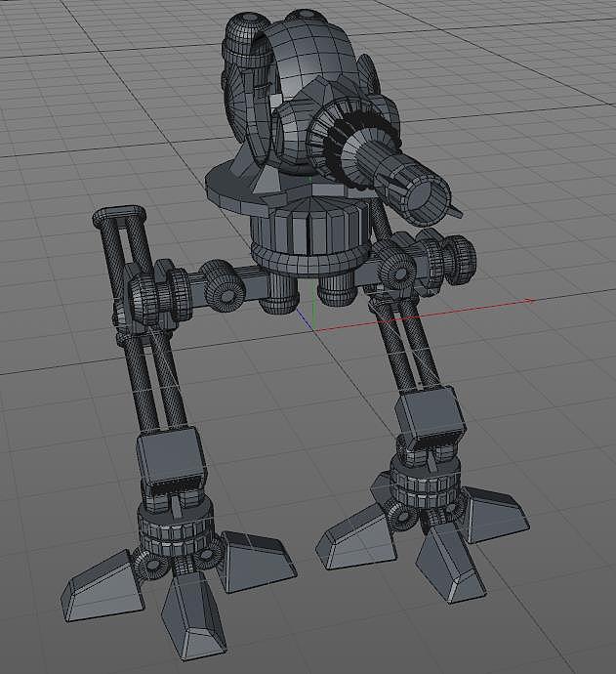Select the outermost toe of the left foot

[103, 587]
